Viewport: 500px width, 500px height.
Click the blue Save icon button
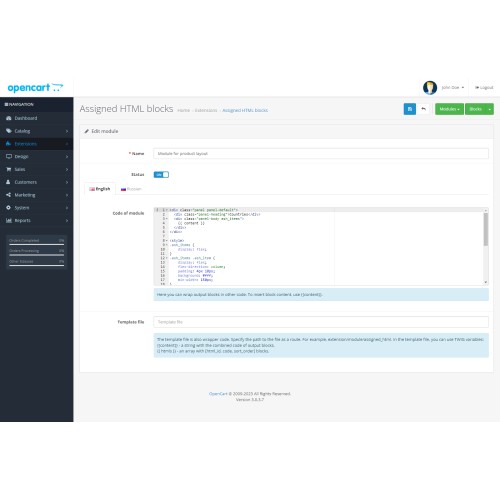410,109
